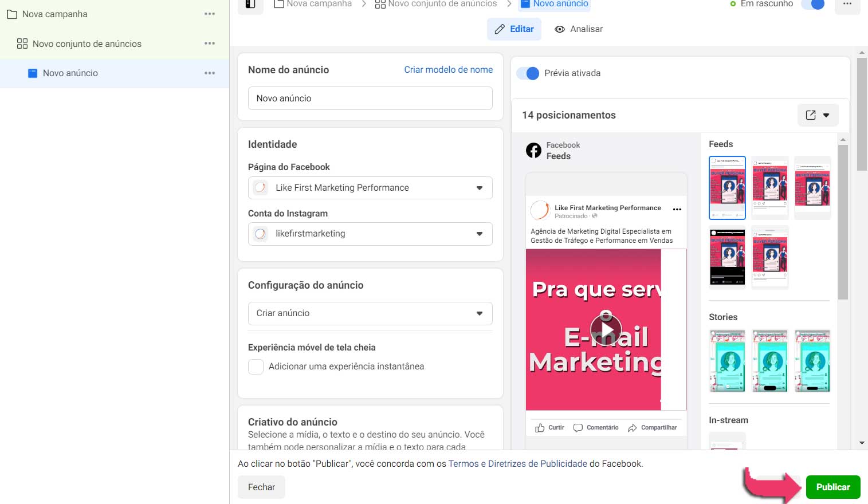Switch to the Editar tab
The height and width of the screenshot is (504, 868).
tap(514, 29)
